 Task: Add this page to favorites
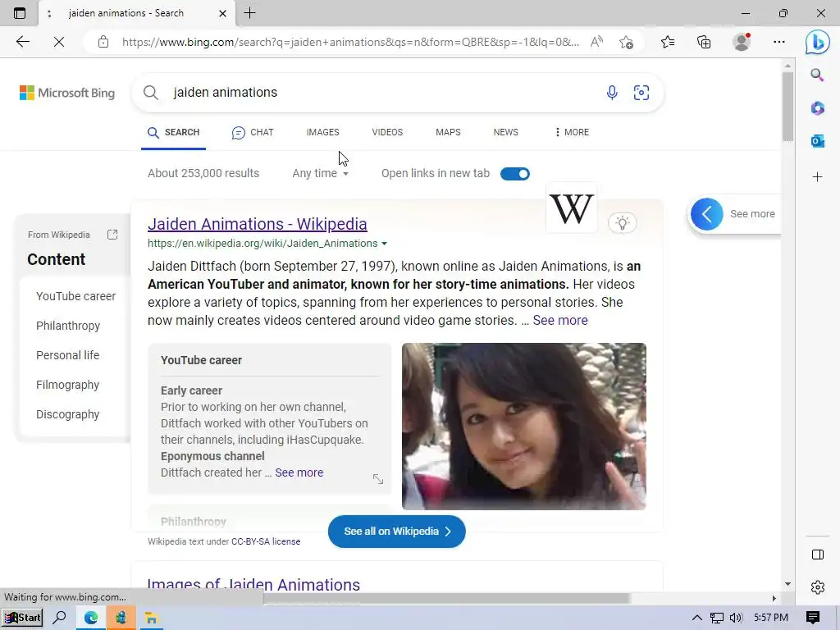pyautogui.click(x=626, y=42)
